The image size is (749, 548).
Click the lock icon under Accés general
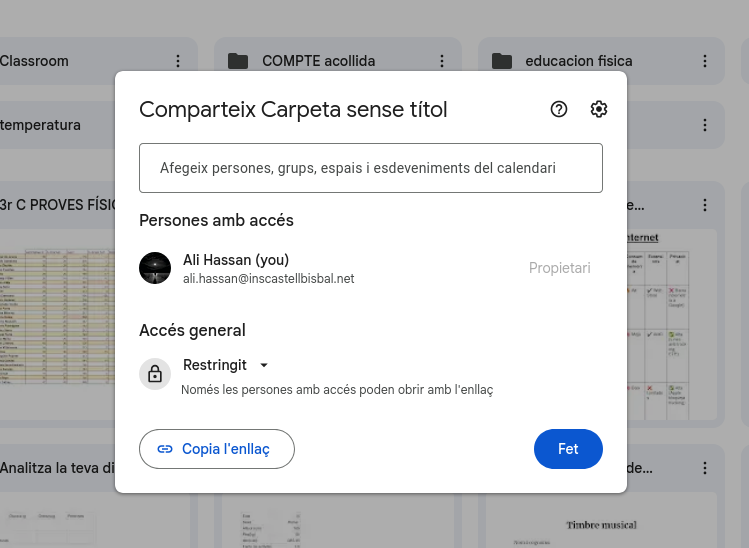[x=155, y=374]
